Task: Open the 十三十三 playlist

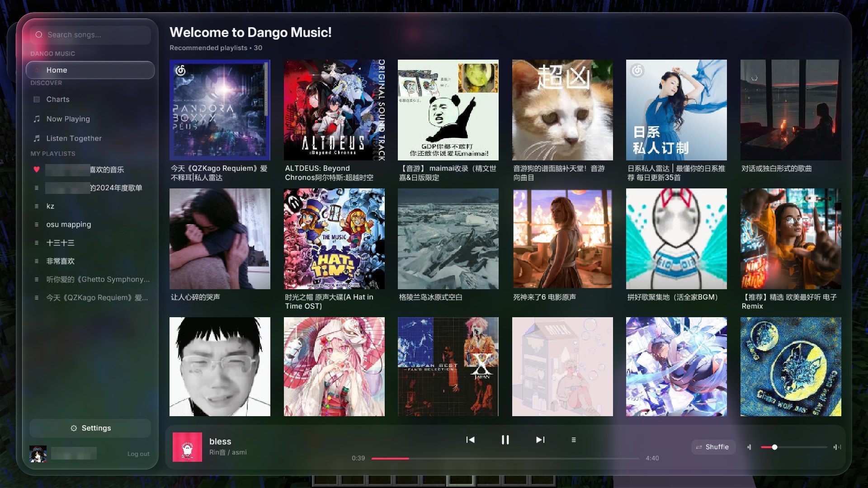Action: (90, 243)
